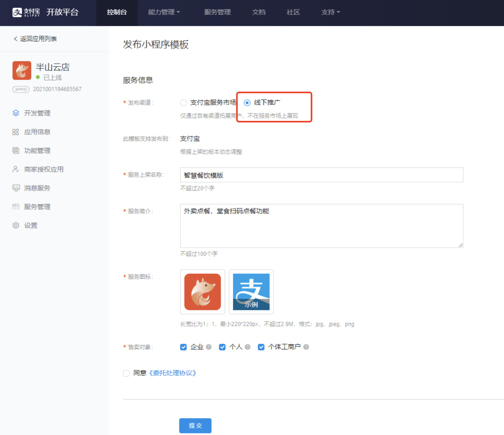Open 消息服务 monitor icon in sidebar
The image size is (504, 435).
tap(16, 188)
